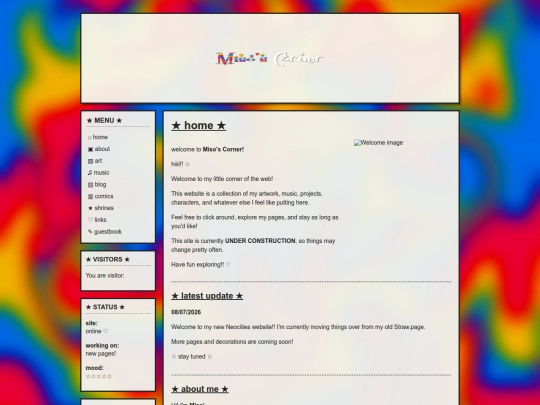This screenshot has width=540, height=405.
Task: Click the heart icon beside links
Action: click(x=90, y=220)
